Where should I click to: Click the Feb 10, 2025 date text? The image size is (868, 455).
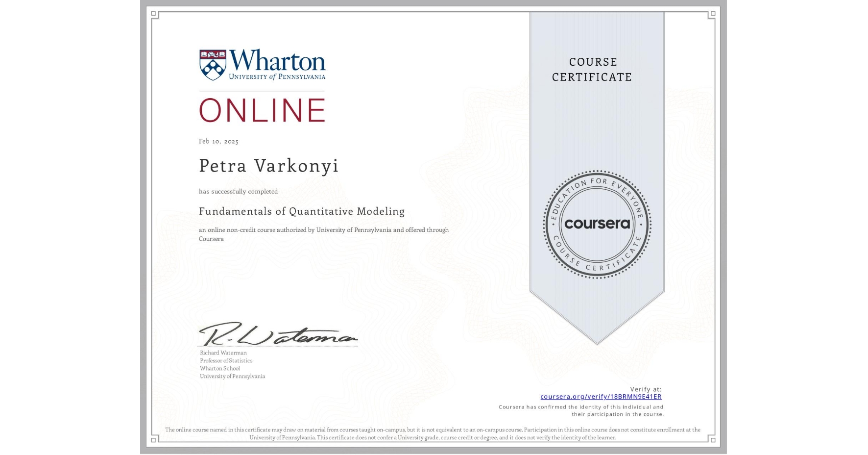(x=218, y=141)
